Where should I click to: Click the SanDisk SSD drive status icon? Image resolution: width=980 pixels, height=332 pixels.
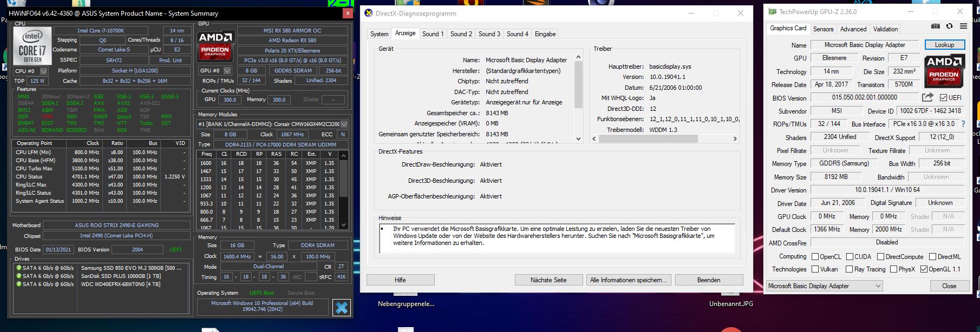click(x=19, y=276)
